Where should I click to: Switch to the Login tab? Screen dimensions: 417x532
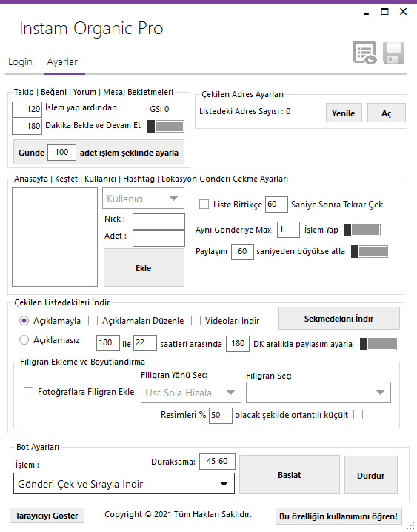[x=20, y=61]
